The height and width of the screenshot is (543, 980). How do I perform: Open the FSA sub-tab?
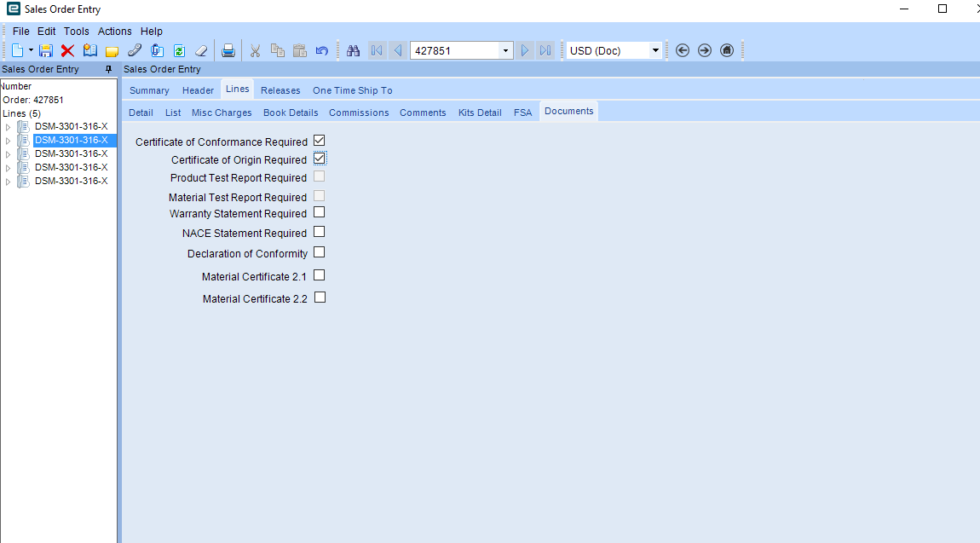(522, 113)
